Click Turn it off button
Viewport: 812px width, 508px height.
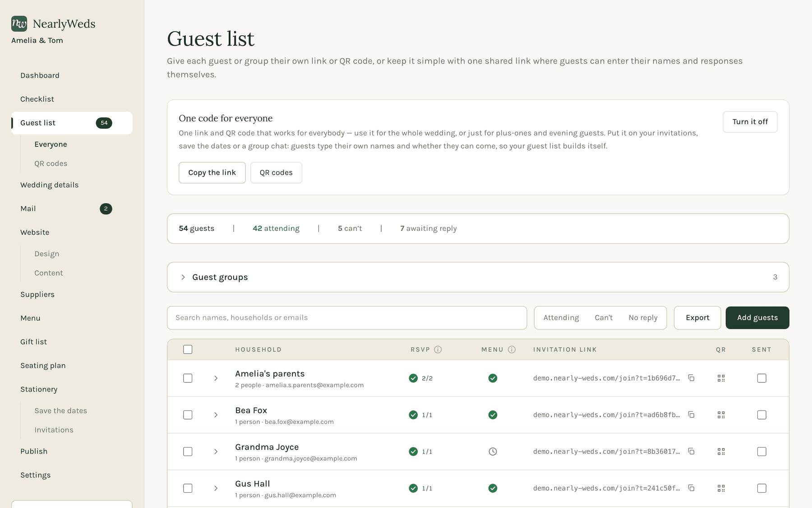pyautogui.click(x=750, y=122)
